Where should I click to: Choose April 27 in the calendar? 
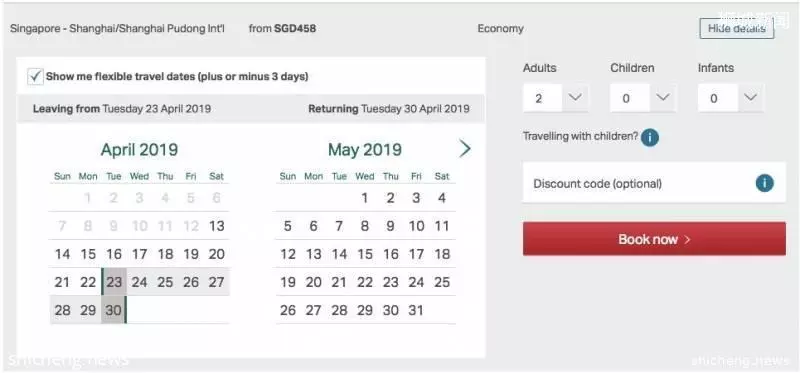coord(216,282)
